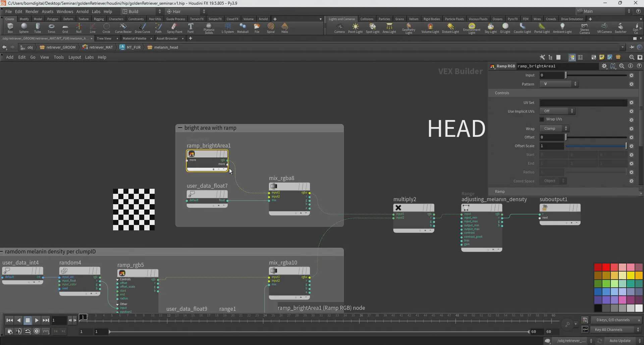644x345 pixels.
Task: Switch to the Material Palette tab
Action: click(x=134, y=39)
